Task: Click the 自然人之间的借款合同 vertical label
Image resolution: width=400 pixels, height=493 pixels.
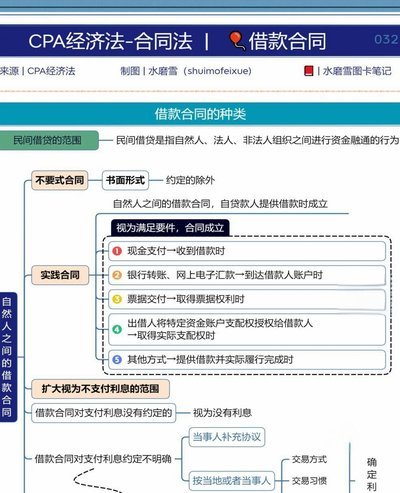Action: point(8,357)
